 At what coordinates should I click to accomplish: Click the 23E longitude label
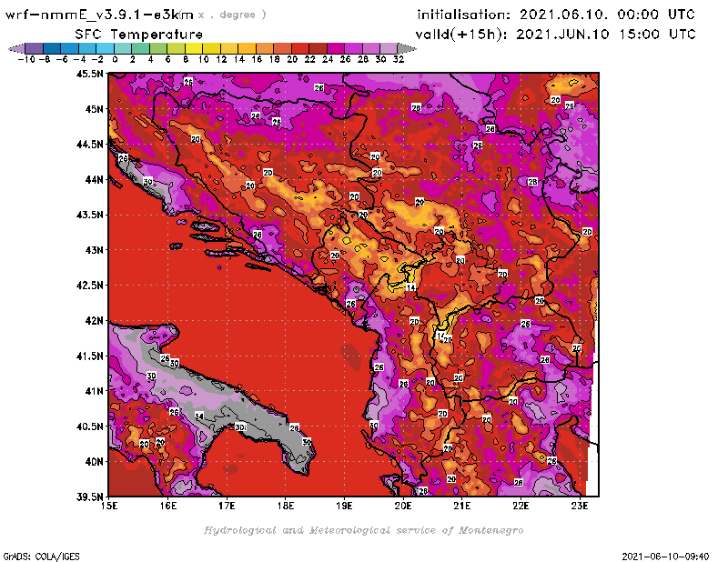click(580, 506)
